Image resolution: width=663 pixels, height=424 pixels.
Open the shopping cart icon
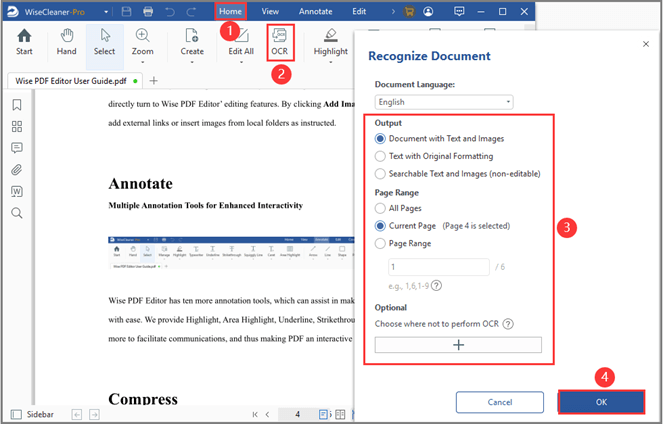coord(409,11)
